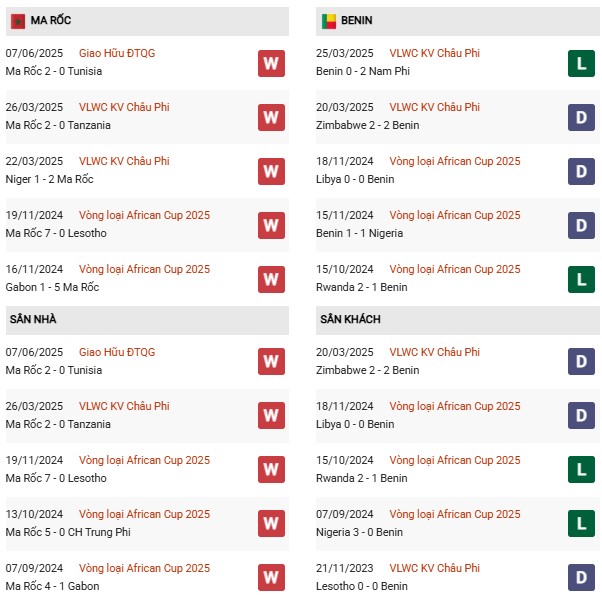
Task: Click the Morocco flag icon
Action: click(x=18, y=21)
